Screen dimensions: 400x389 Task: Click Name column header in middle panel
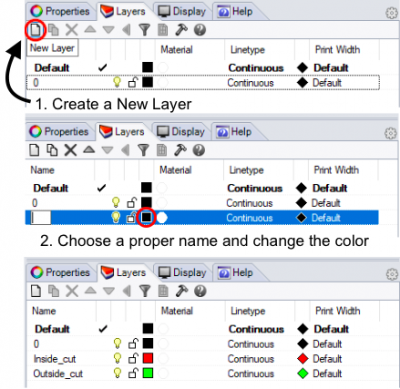[x=42, y=170]
